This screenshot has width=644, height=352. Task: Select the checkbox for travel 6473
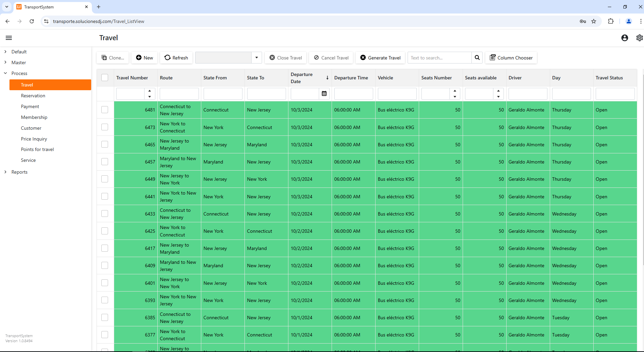pos(105,127)
